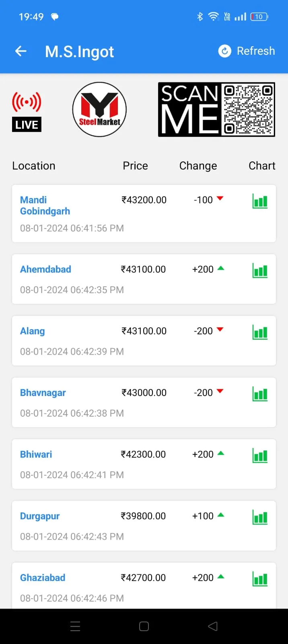The width and height of the screenshot is (288, 644).
Task: Tap the Android recent apps button
Action: click(75, 626)
